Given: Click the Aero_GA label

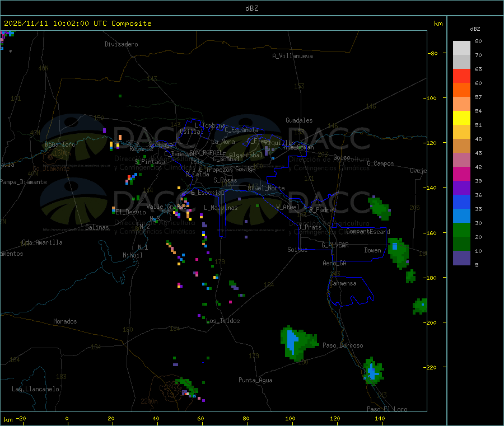Looking at the screenshot, I should click(335, 263).
